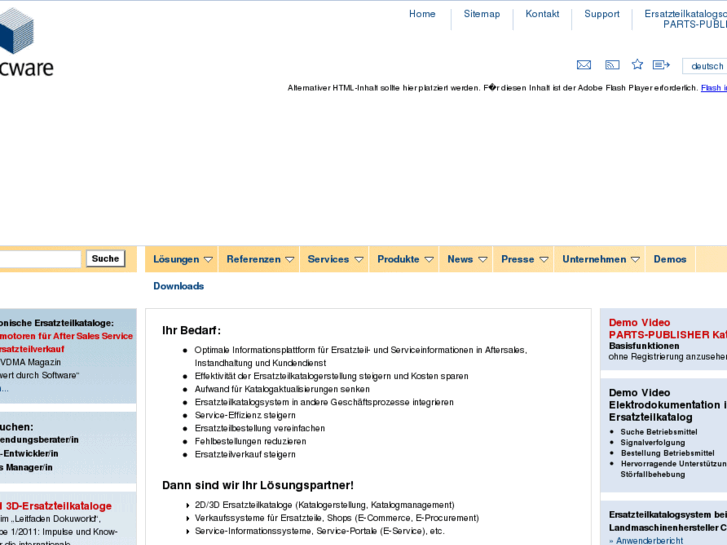The image size is (727, 545).
Task: Follow the Ersatzteilkatalogsoftware PARTS-PUBLISHER link
Action: click(x=686, y=19)
